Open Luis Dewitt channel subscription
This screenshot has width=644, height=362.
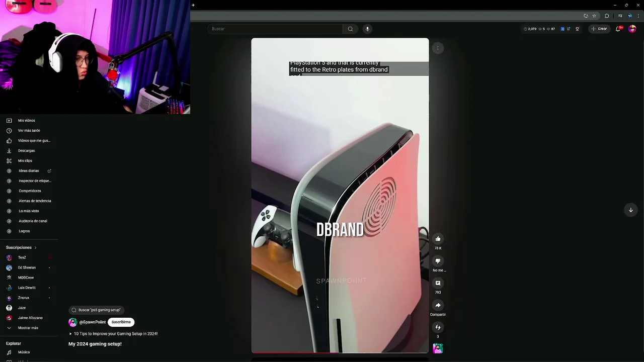point(26,288)
